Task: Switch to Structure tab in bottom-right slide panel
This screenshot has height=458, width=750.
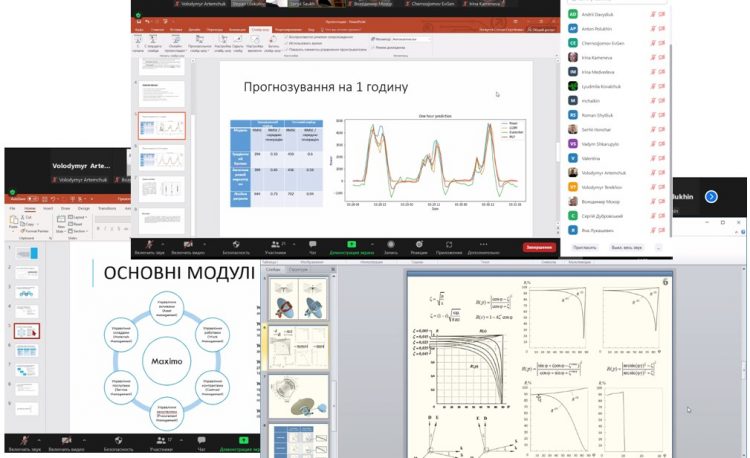Action: pyautogui.click(x=298, y=270)
